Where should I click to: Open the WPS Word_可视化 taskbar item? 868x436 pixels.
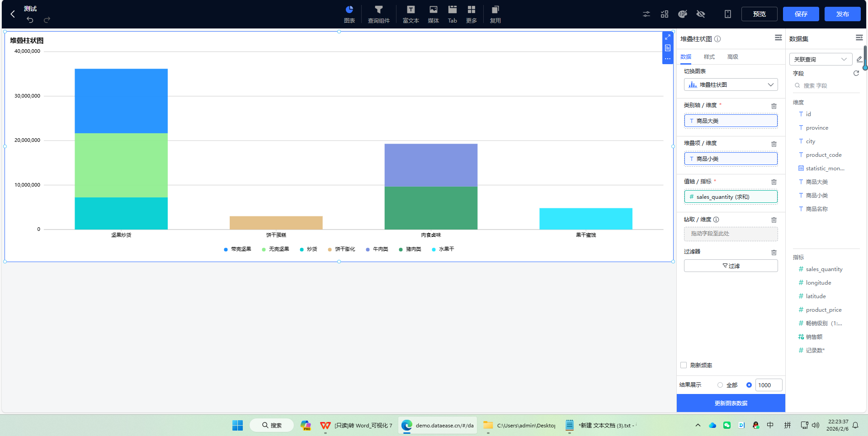pos(356,425)
